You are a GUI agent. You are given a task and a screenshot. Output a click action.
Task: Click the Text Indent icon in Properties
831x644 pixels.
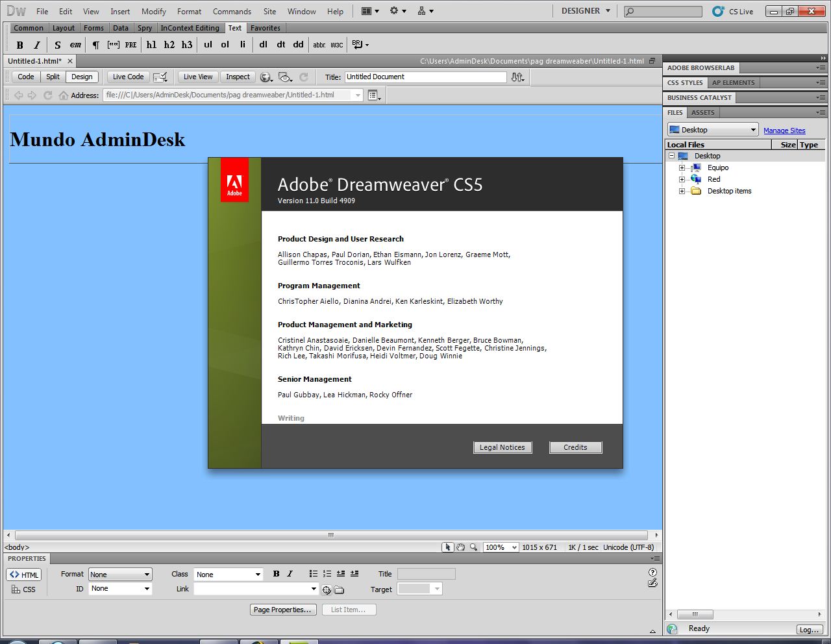(x=354, y=574)
